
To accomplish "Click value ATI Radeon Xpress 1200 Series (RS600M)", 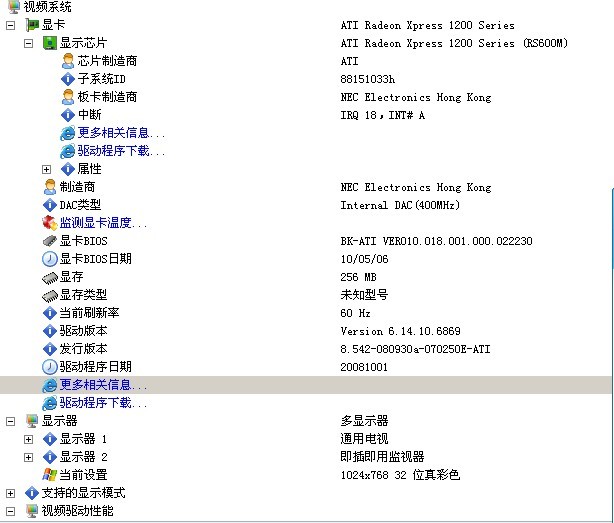I will pyautogui.click(x=454, y=43).
